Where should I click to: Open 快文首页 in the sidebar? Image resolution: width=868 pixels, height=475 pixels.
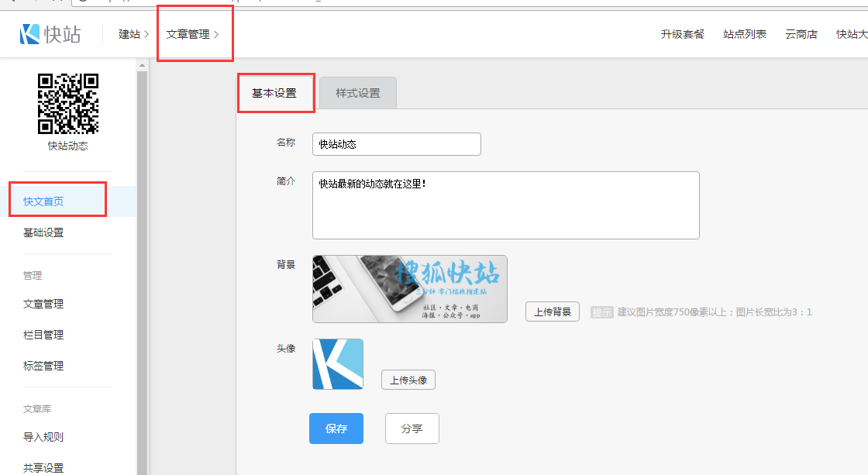coord(43,201)
